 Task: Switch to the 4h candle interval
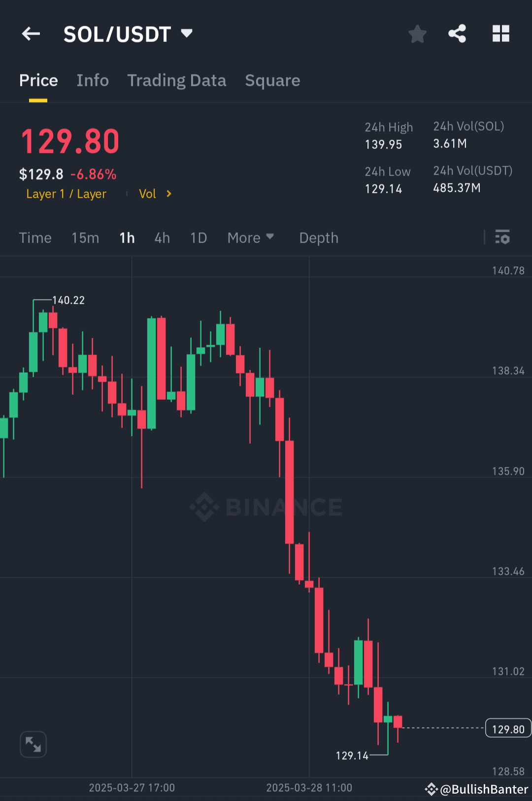coord(162,238)
